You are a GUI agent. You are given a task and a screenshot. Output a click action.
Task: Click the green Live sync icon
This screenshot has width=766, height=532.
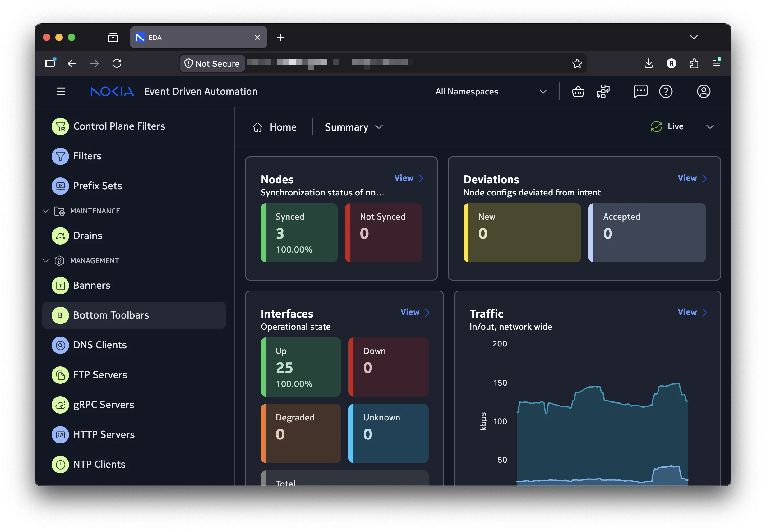tap(656, 126)
